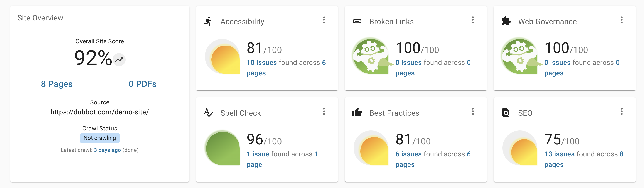The image size is (644, 188).
Task: Select the Web Governance puzzle icon
Action: (506, 21)
